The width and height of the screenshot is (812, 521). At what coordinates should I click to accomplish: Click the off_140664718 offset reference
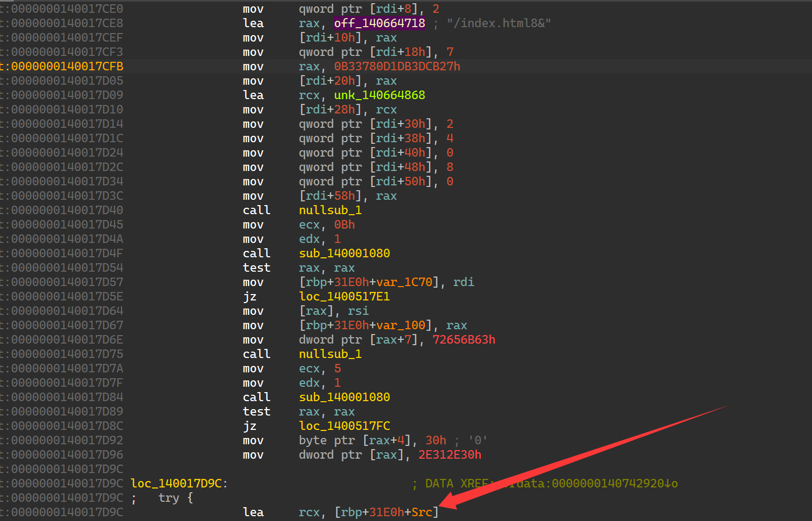pos(379,23)
